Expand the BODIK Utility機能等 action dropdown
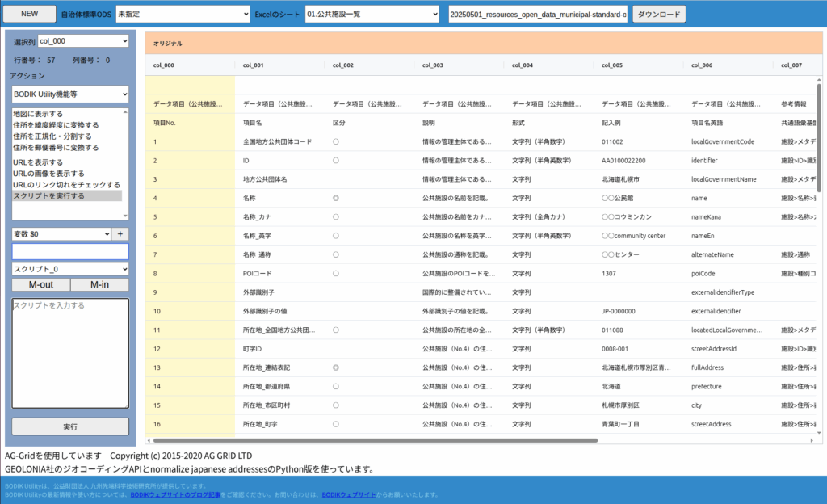This screenshot has height=504, width=827. pyautogui.click(x=69, y=94)
